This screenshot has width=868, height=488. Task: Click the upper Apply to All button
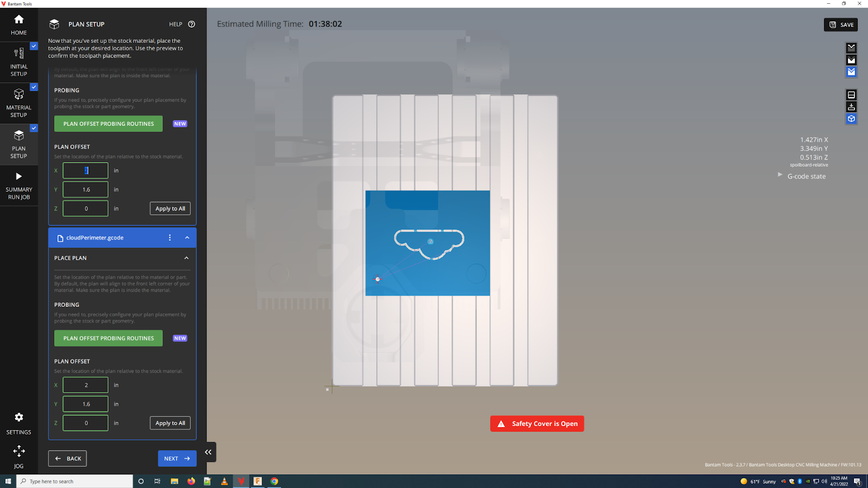pos(170,209)
